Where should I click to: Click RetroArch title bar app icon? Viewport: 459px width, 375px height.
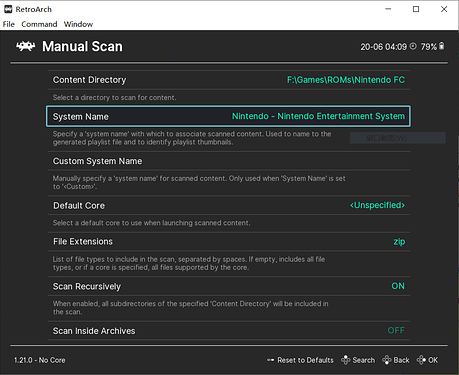click(x=8, y=9)
